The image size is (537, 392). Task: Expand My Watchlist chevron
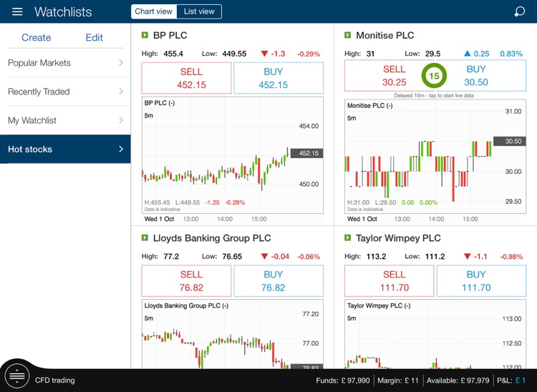[x=121, y=120]
